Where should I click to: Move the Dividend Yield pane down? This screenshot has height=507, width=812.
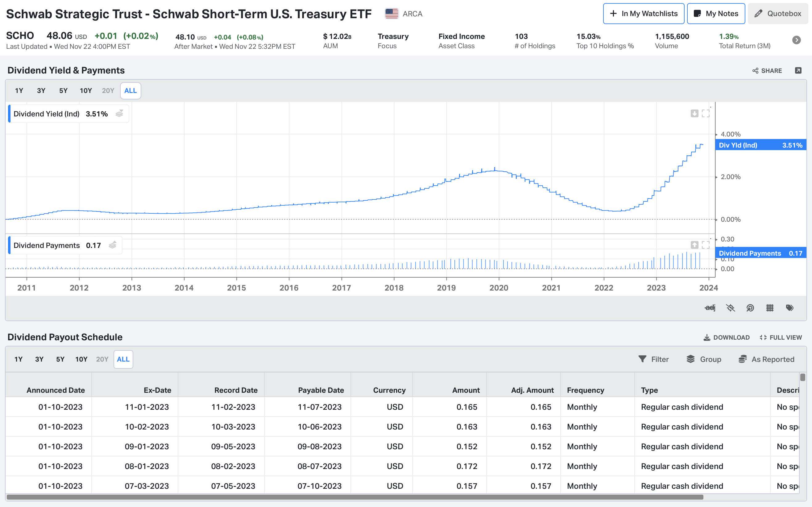pos(694,113)
